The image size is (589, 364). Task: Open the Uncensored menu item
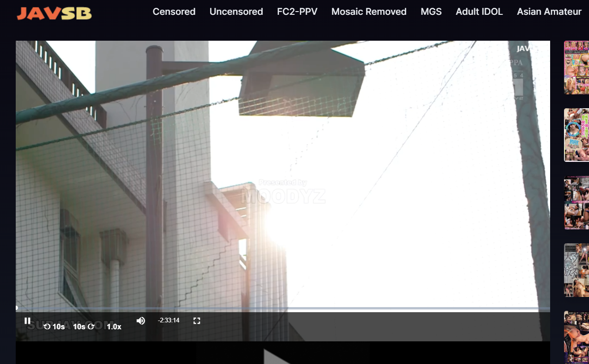(x=236, y=12)
